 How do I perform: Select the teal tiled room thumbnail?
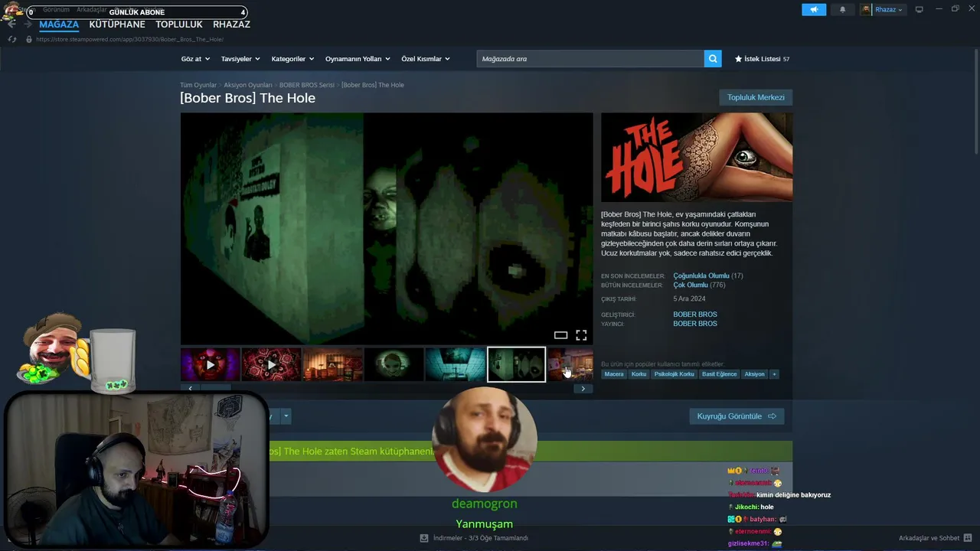456,365
